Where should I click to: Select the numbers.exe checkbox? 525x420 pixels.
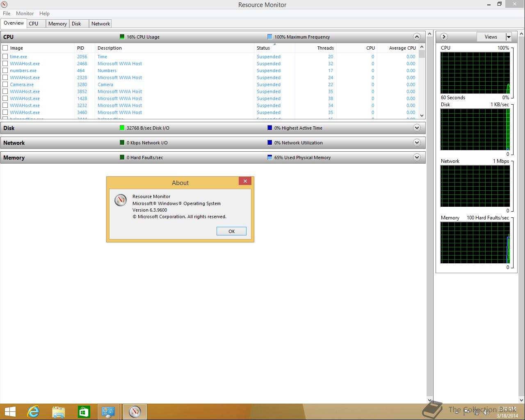pyautogui.click(x=5, y=71)
